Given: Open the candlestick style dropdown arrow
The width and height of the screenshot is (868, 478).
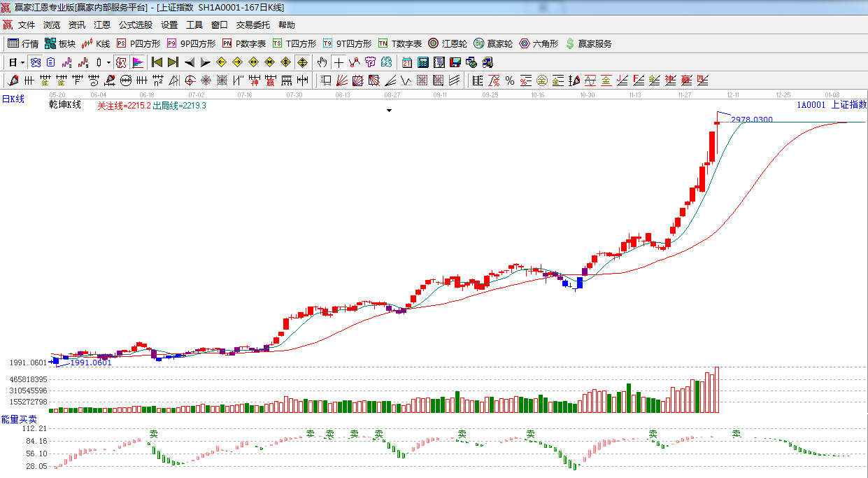Looking at the screenshot, I should tap(108, 62).
